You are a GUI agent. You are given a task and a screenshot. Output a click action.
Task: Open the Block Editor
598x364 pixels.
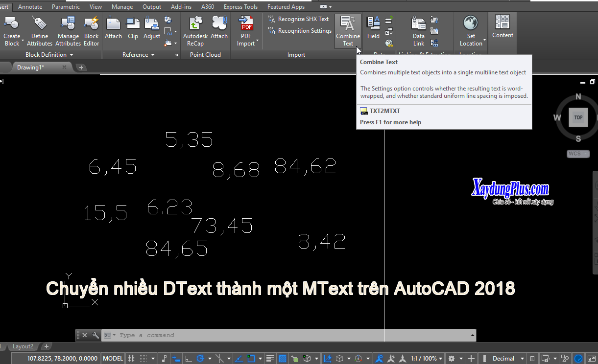pyautogui.click(x=91, y=30)
